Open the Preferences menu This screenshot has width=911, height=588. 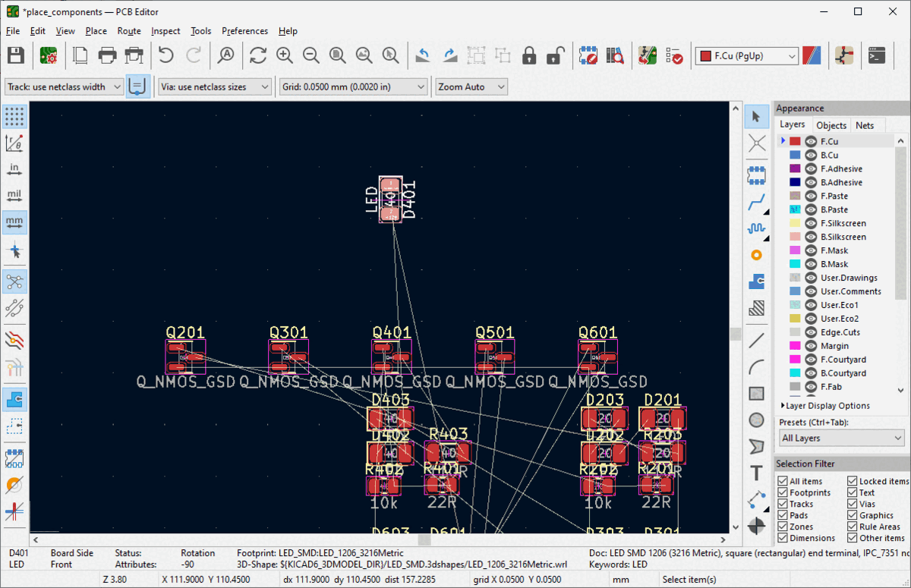(244, 31)
